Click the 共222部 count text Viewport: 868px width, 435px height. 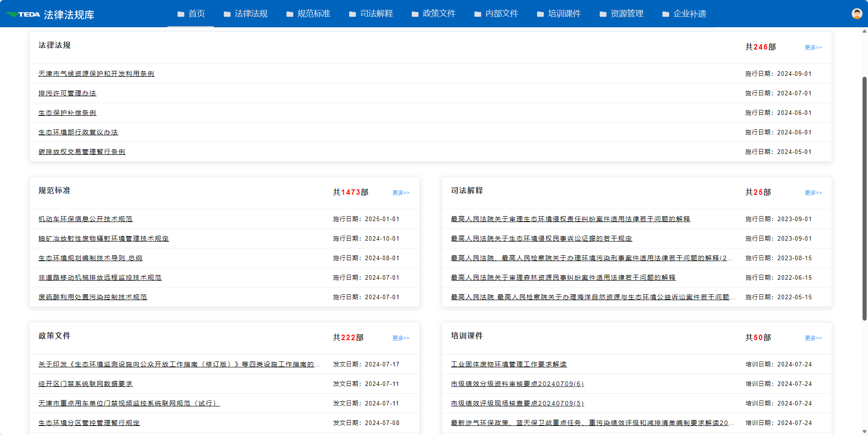[348, 337]
